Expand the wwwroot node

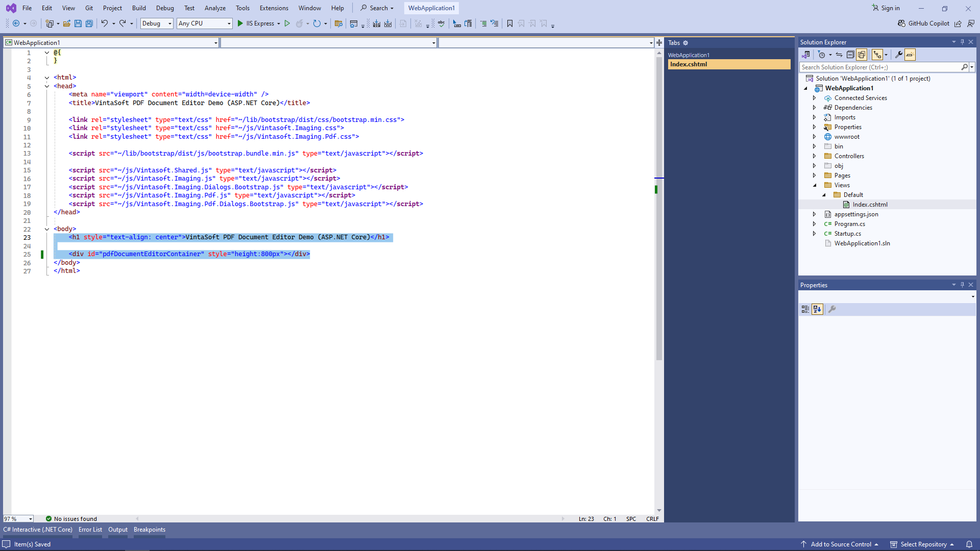(815, 137)
